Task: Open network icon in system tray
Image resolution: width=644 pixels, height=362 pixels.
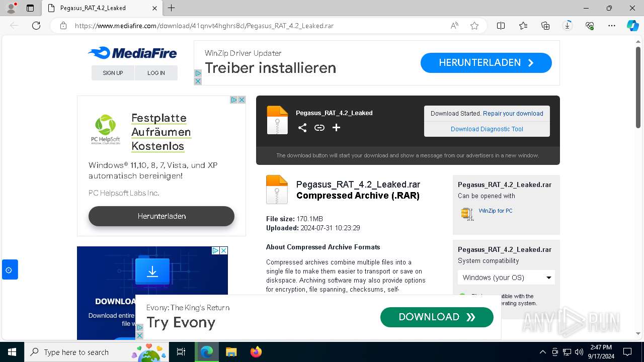Action: (567, 352)
